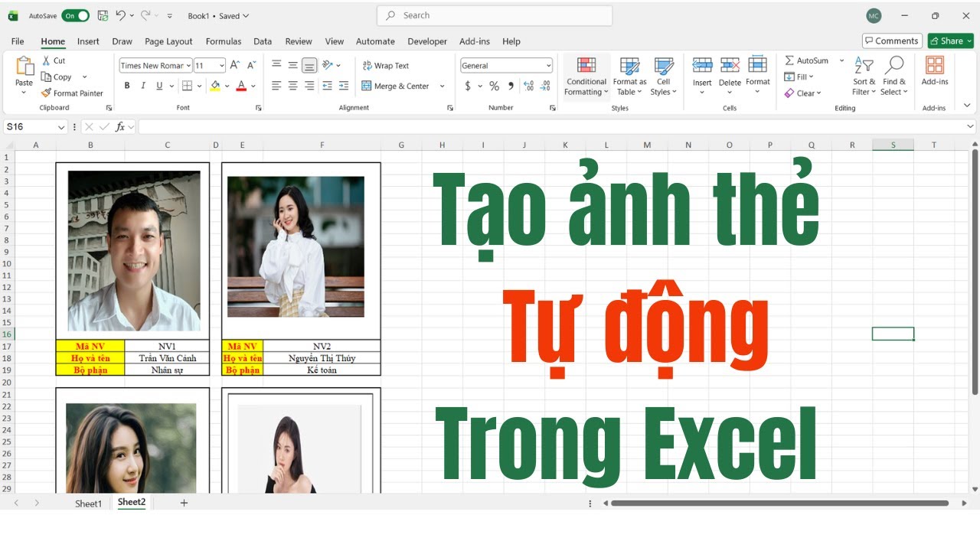Click the Comments button
Screen dimensions: 980x551
[892, 41]
